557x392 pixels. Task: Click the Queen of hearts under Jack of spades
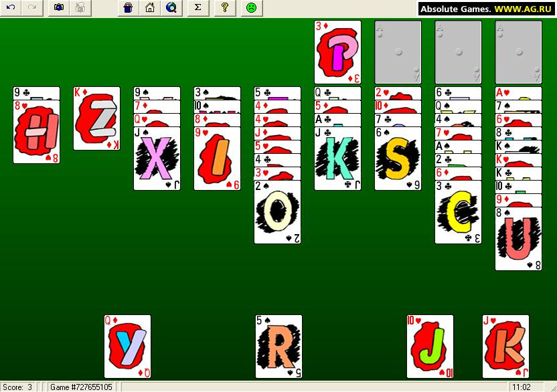click(x=157, y=120)
